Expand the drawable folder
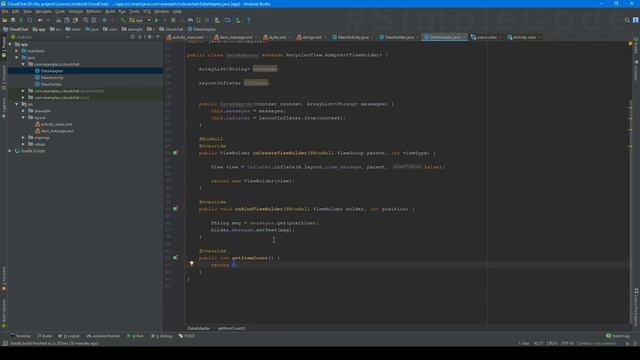Screen dimensions: 640x360 click(23, 111)
